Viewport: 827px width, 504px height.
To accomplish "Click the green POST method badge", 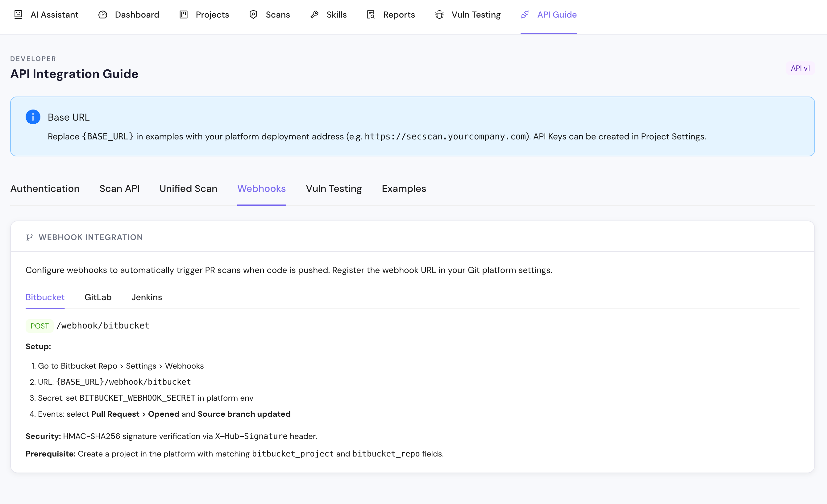I will pos(39,326).
